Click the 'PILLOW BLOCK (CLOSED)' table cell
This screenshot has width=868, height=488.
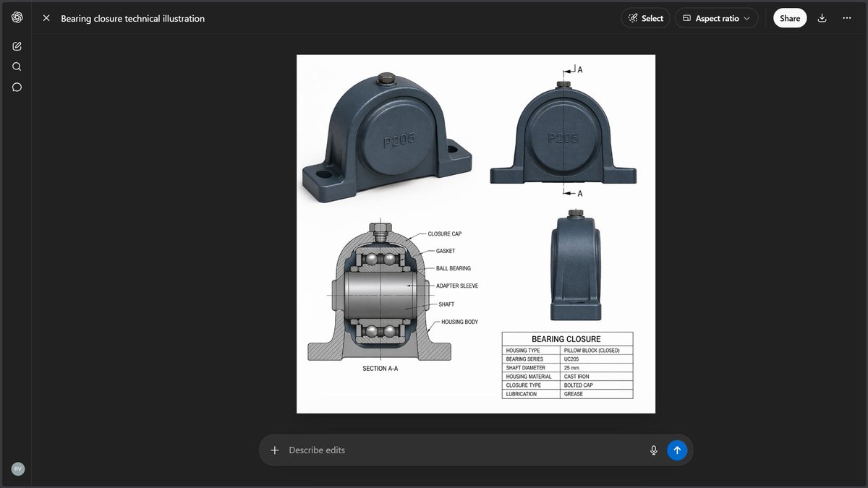597,351
